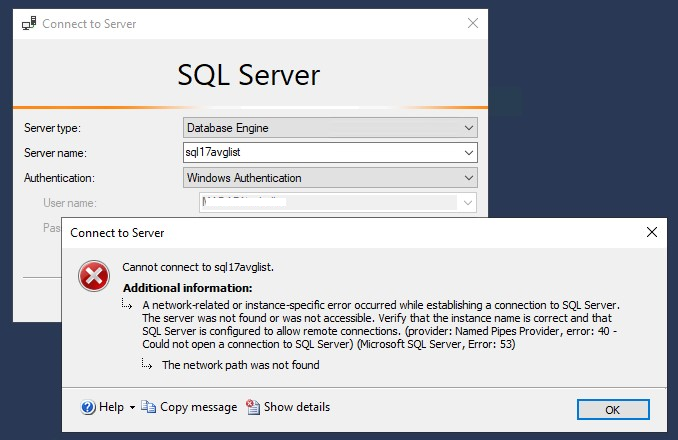Click arrow icon before network-related error message
Viewport: 678px width, 440px height.
127,304
